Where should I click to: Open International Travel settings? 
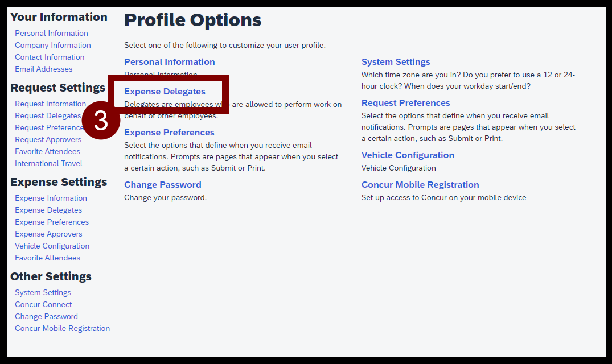coord(48,163)
